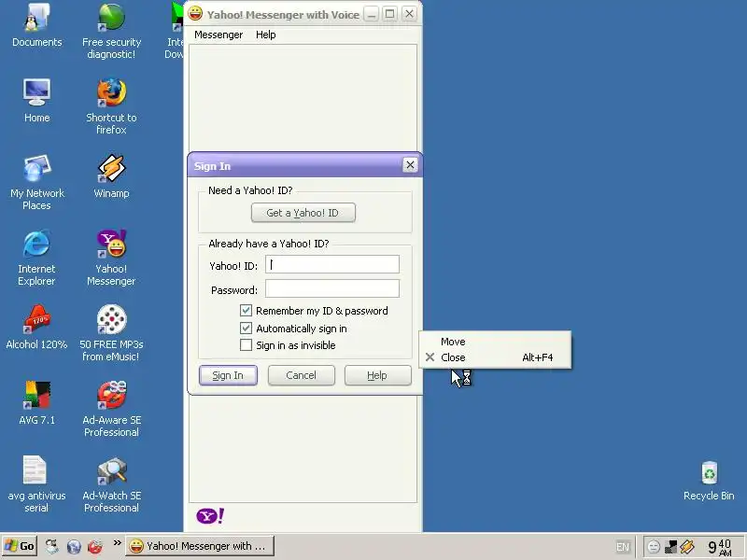This screenshot has width=747, height=560.
Task: Minimize Yahoo! Messenger with Voice window
Action: [371, 14]
